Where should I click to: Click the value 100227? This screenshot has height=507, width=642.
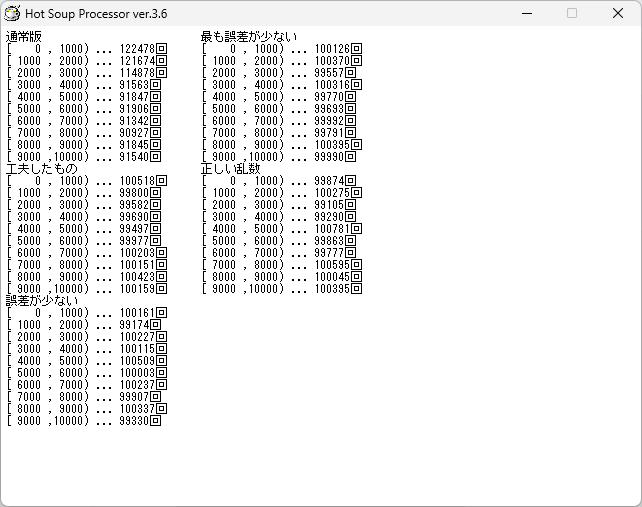pyautogui.click(x=137, y=337)
